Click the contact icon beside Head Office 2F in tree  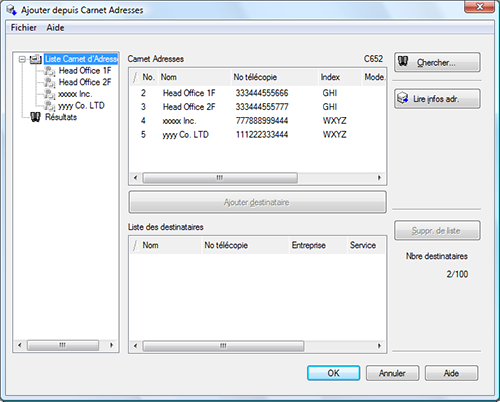[x=50, y=82]
